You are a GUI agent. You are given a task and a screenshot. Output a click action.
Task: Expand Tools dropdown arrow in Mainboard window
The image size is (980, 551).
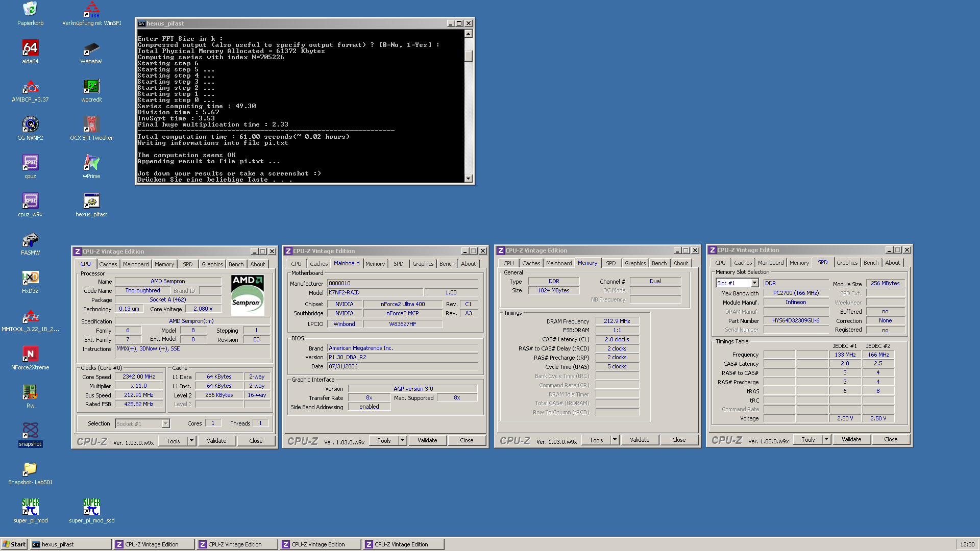(402, 440)
